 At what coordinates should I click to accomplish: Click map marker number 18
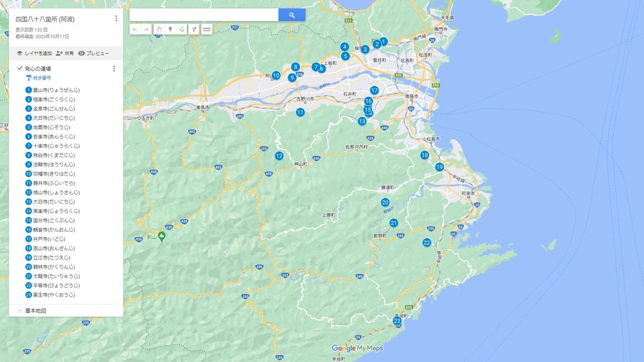(x=424, y=155)
